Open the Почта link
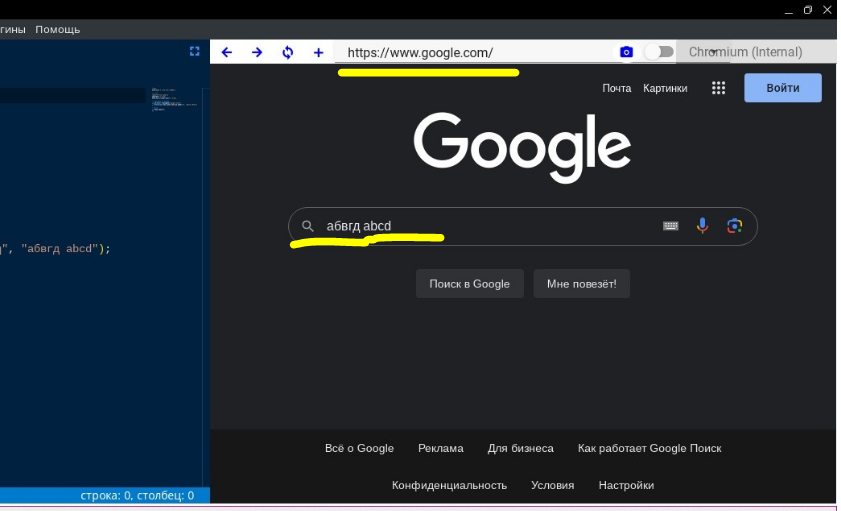The image size is (841, 511). click(616, 88)
